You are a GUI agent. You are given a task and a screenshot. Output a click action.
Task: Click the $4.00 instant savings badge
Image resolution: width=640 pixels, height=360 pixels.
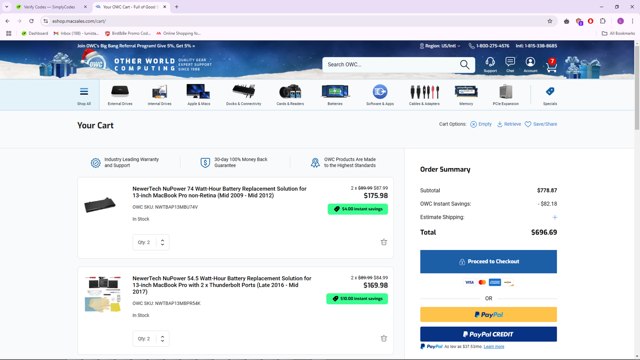(358, 209)
